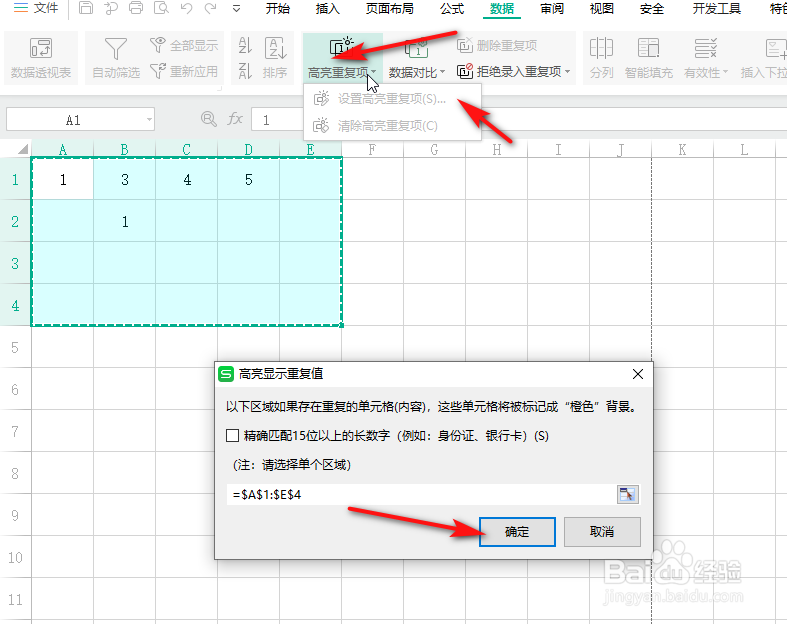
Task: Click cell B2 containing 1
Action: point(124,221)
